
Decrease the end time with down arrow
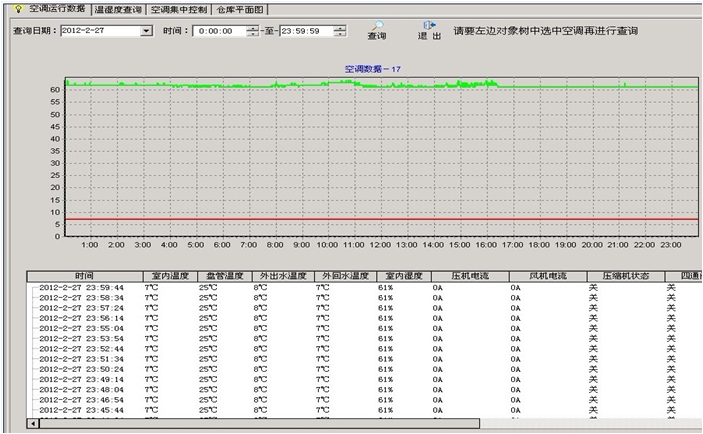[x=340, y=35]
